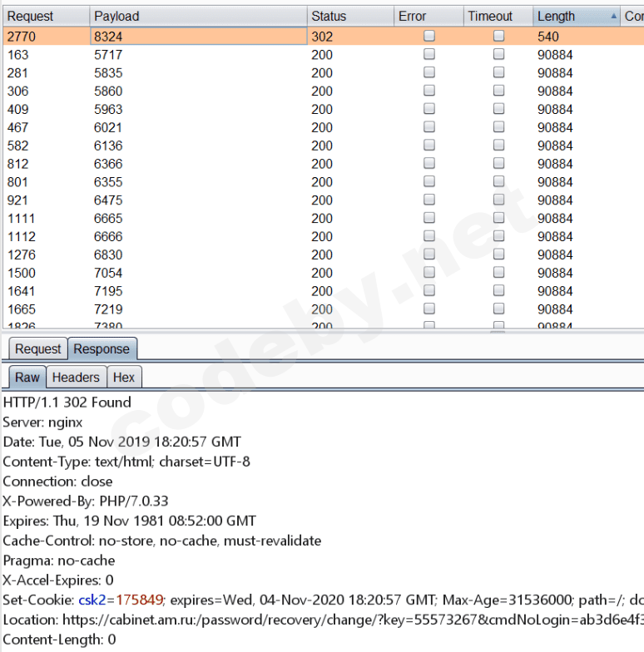The image size is (644, 652).
Task: Click the cookie value 175849
Action: coord(140,600)
